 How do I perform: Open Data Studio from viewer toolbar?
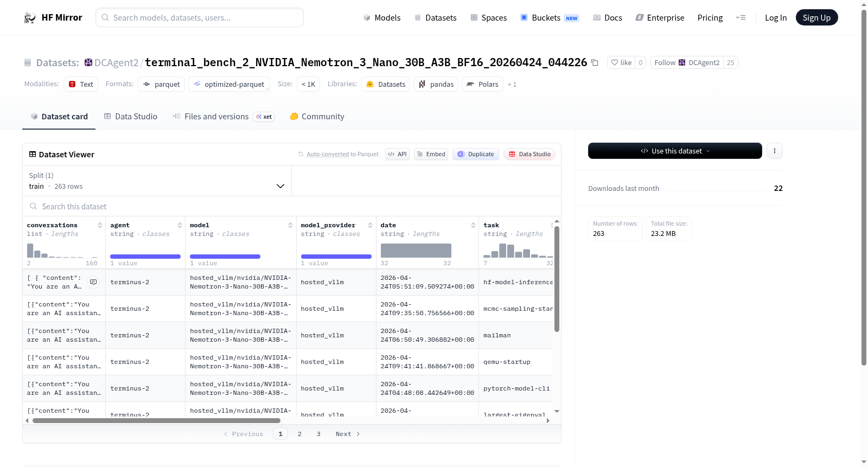(x=529, y=154)
